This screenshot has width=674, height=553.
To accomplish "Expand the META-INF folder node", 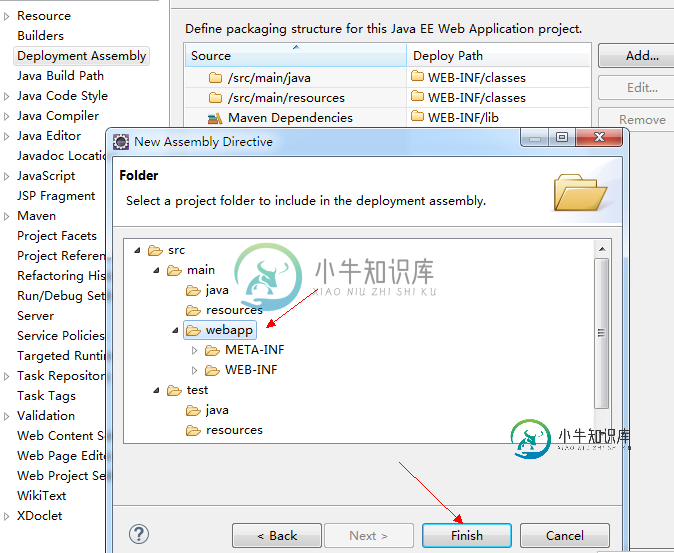I will 195,350.
